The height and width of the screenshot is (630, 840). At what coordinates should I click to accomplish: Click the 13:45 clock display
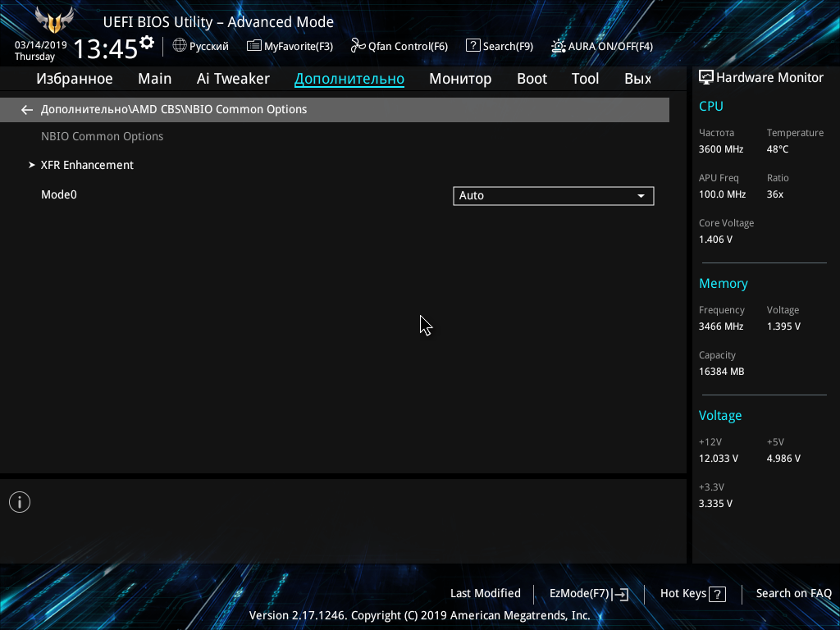point(106,48)
